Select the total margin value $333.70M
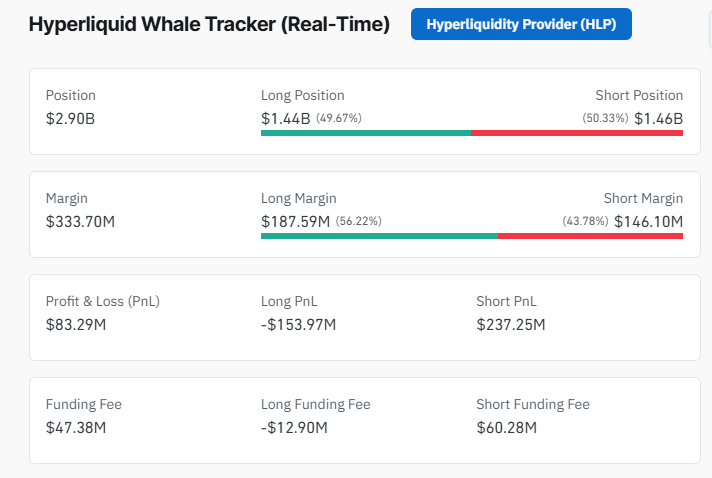 point(80,221)
